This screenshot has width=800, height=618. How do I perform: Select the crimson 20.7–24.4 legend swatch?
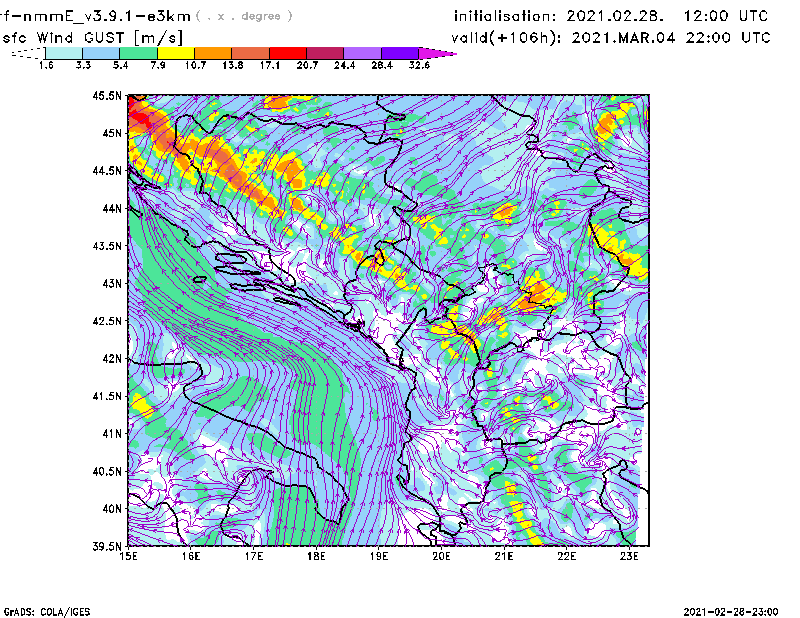coord(325,53)
